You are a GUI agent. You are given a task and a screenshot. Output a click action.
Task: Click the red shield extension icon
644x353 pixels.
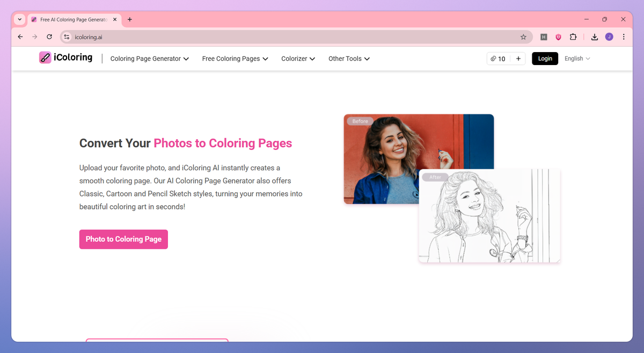(558, 37)
